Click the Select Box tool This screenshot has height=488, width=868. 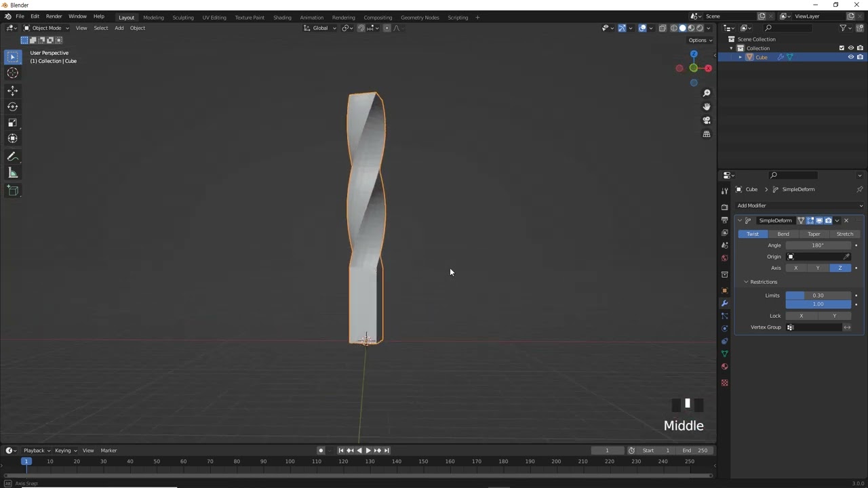[x=12, y=57]
